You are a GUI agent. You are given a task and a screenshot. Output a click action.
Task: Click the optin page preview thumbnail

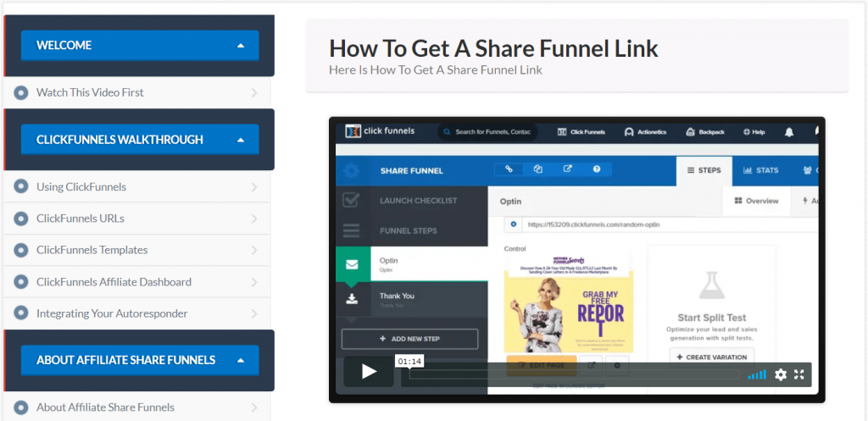coord(569,304)
